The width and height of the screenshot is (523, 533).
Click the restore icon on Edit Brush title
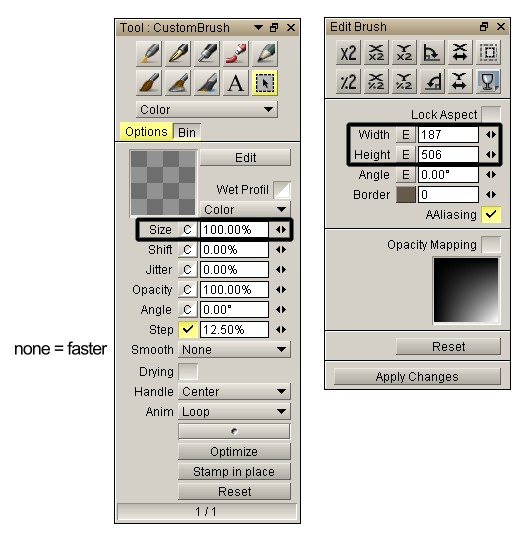tap(484, 27)
